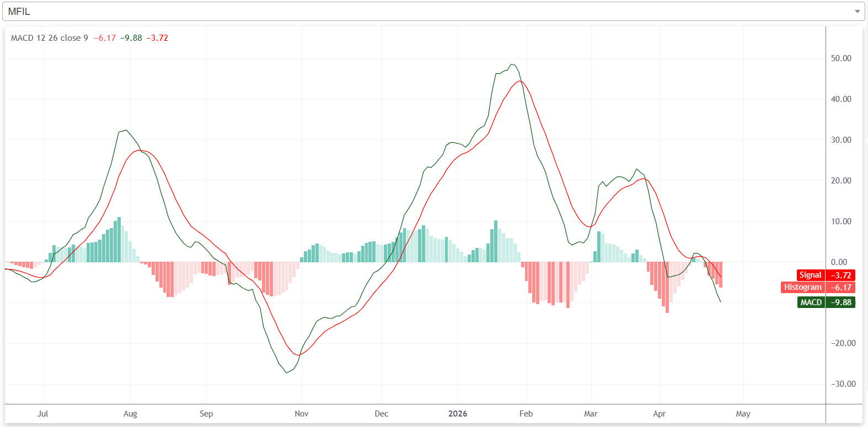Click the -9.88 MACD value in the legend
Screen dimensions: 868x427
[x=131, y=38]
